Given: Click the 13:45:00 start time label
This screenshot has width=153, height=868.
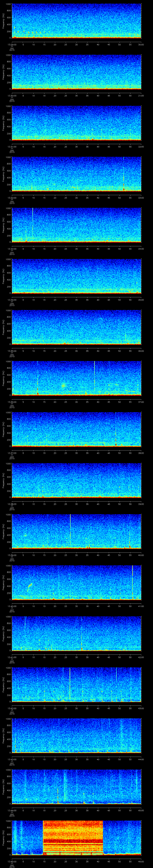Looking at the screenshot, I should (x=12, y=861).
